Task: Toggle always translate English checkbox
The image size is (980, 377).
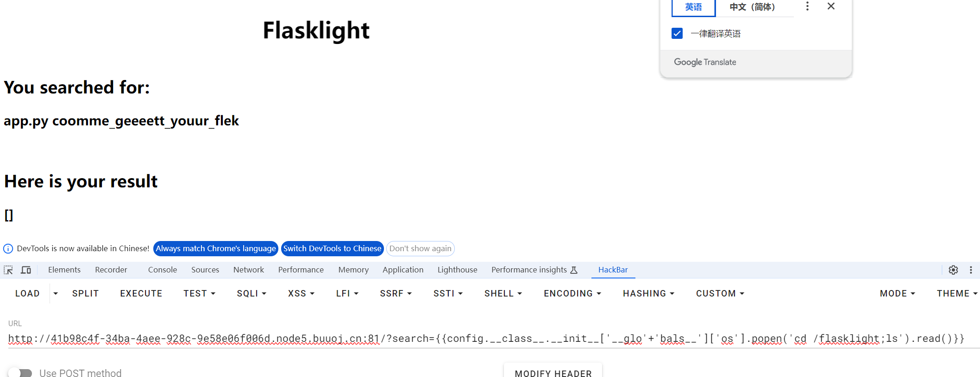Action: (x=677, y=33)
